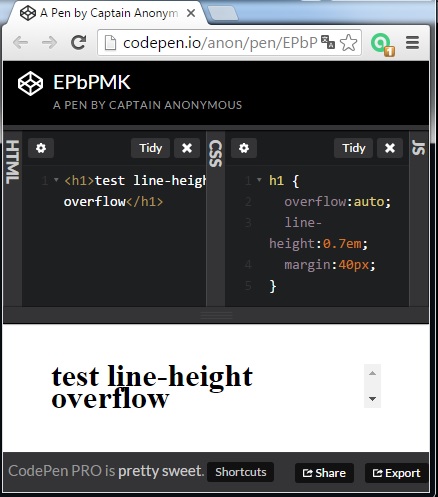Close the HTML editor panel

point(187,148)
